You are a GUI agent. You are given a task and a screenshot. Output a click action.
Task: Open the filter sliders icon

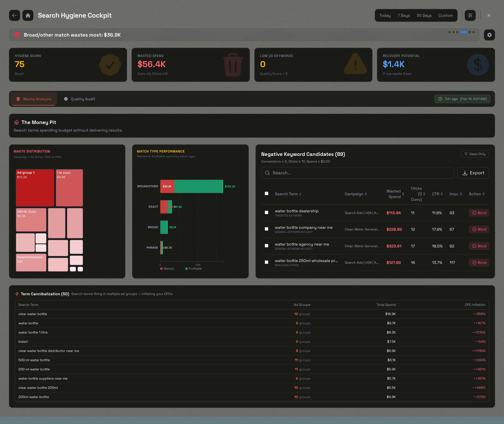coord(470,15)
